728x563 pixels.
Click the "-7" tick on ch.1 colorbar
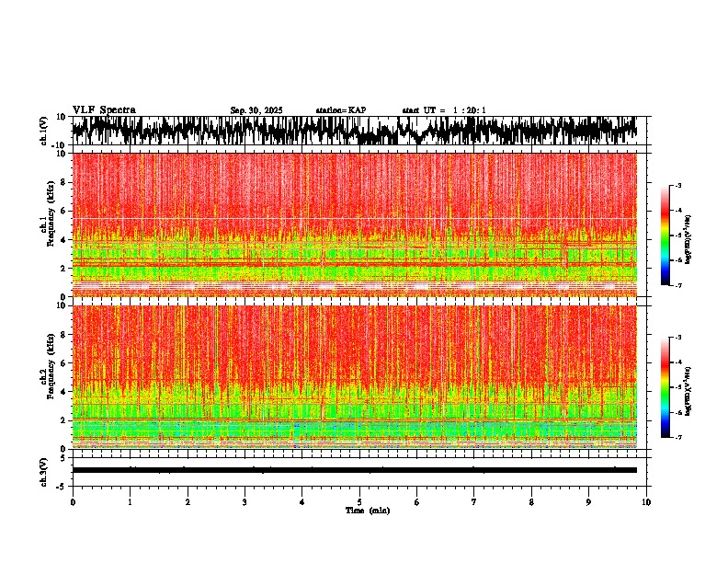pyautogui.click(x=677, y=285)
